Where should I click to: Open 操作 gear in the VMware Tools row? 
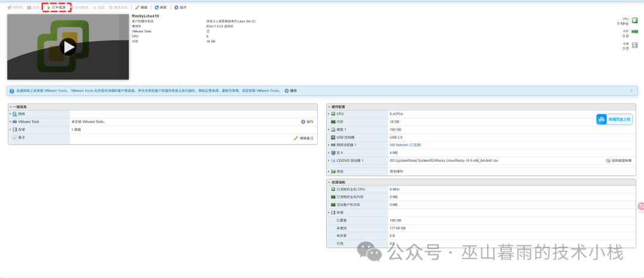coord(307,122)
